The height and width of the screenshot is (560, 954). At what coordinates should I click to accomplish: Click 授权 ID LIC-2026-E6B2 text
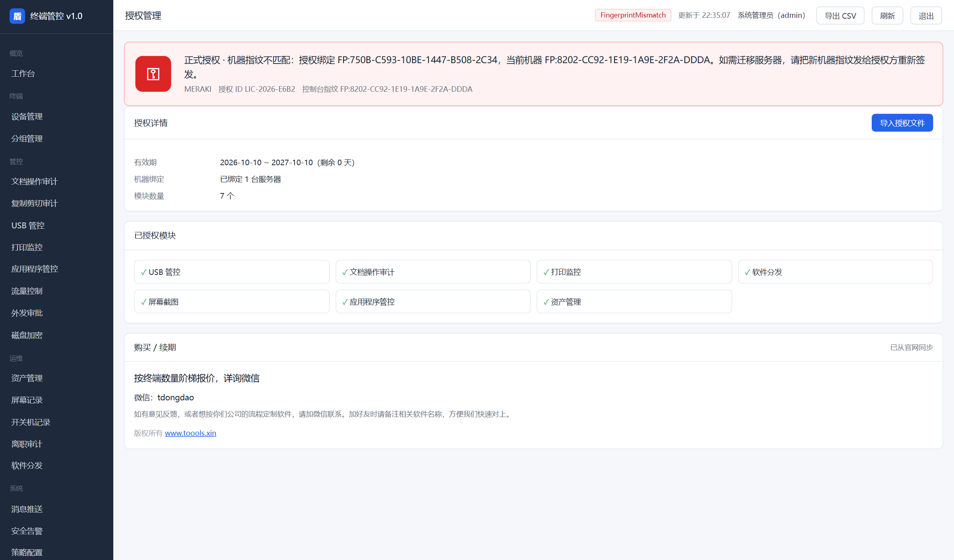coord(257,89)
